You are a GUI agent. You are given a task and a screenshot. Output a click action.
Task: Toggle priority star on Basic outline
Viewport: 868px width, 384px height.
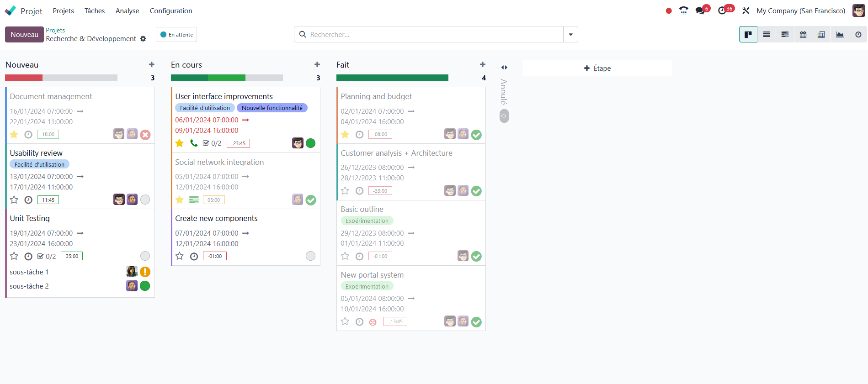345,256
